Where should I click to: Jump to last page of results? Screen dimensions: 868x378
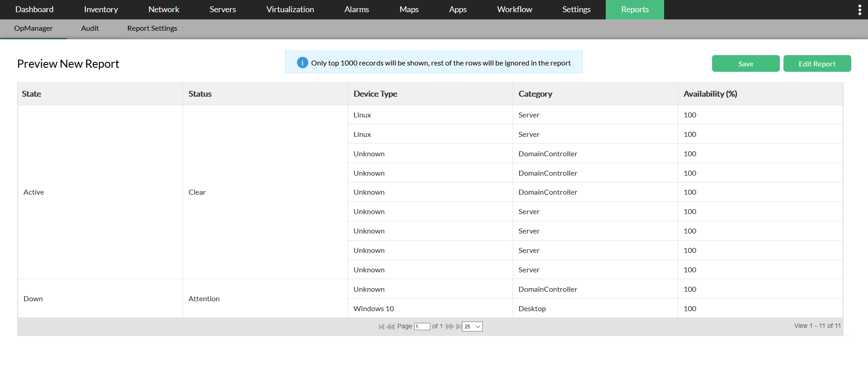pos(459,327)
